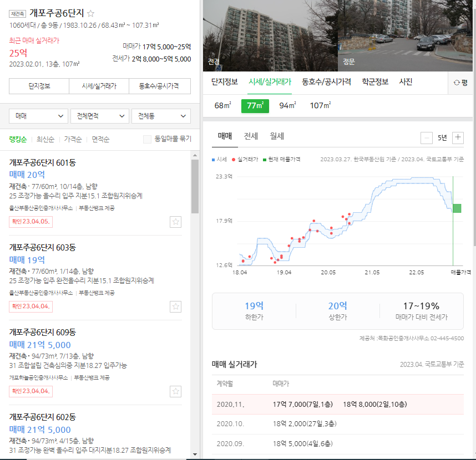Switch to the 단지정보 tab in right panel
This screenshot has height=460, width=476.
tap(225, 82)
